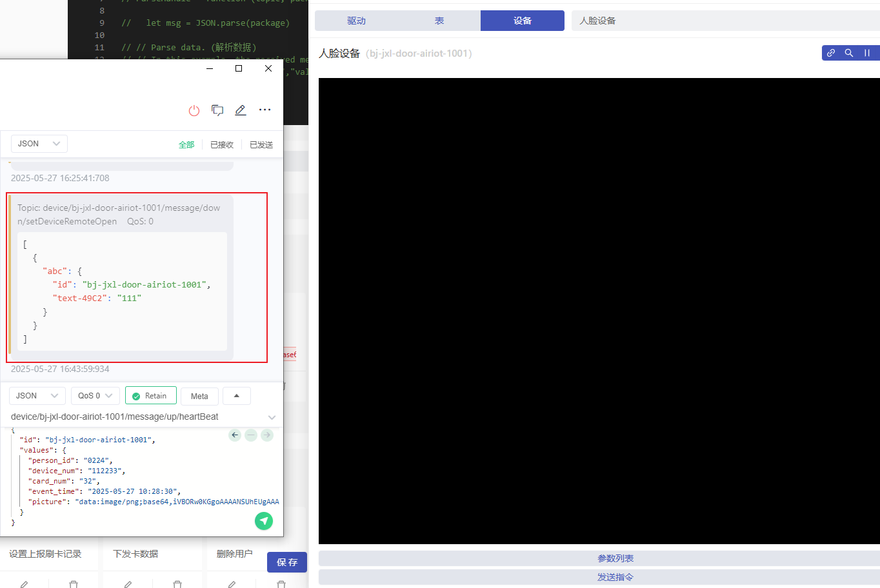Image resolution: width=880 pixels, height=588 pixels.
Task: Switch to the 驱动 tab
Action: coord(356,21)
